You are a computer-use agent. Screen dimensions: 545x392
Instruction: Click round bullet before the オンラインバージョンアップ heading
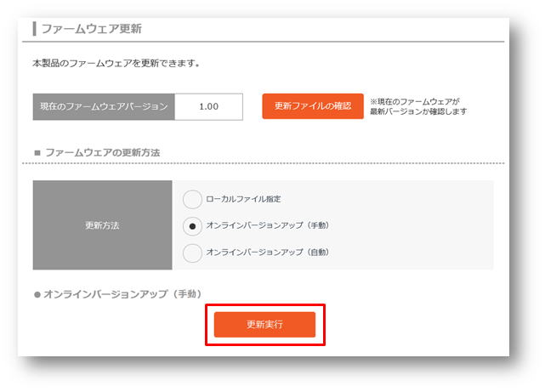[x=37, y=295]
